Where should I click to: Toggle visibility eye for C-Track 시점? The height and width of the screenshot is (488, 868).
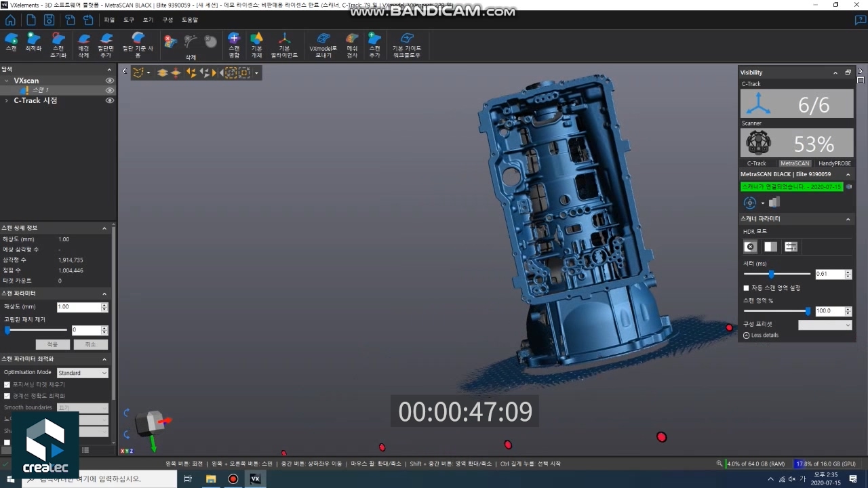pyautogui.click(x=109, y=100)
